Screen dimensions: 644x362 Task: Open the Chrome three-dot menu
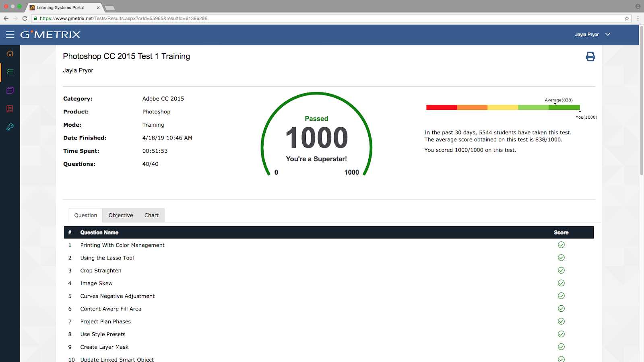pos(638,19)
